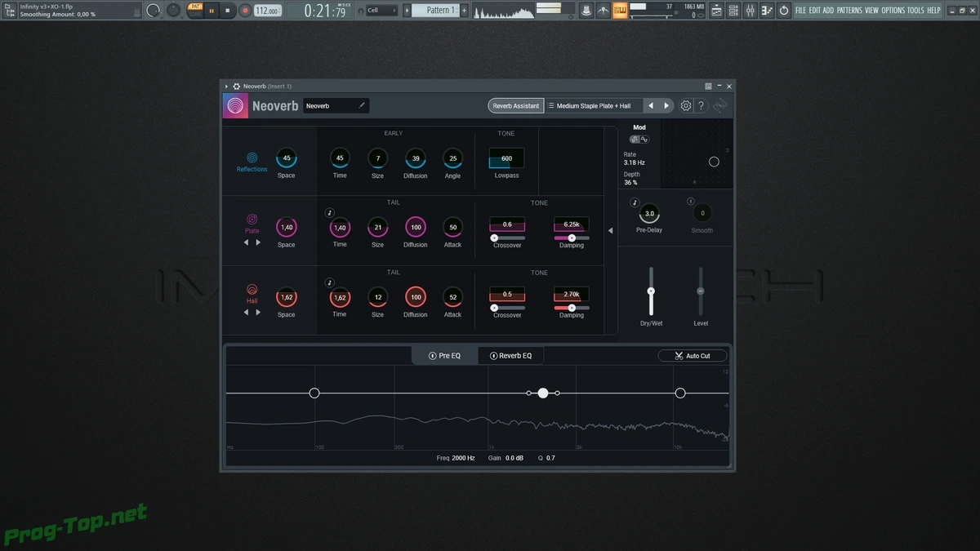Image resolution: width=980 pixels, height=551 pixels.
Task: Click the pencil icon in the Neoverb name field
Action: 362,105
